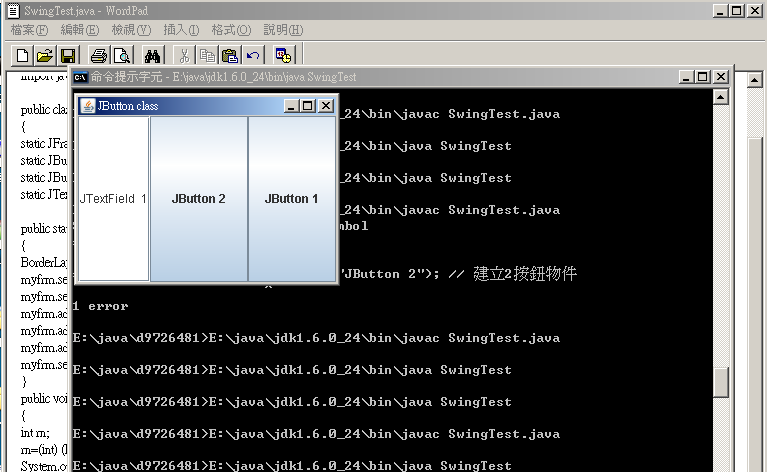The image size is (767, 472).
Task: Click the Find binoculars icon
Action: click(x=153, y=55)
